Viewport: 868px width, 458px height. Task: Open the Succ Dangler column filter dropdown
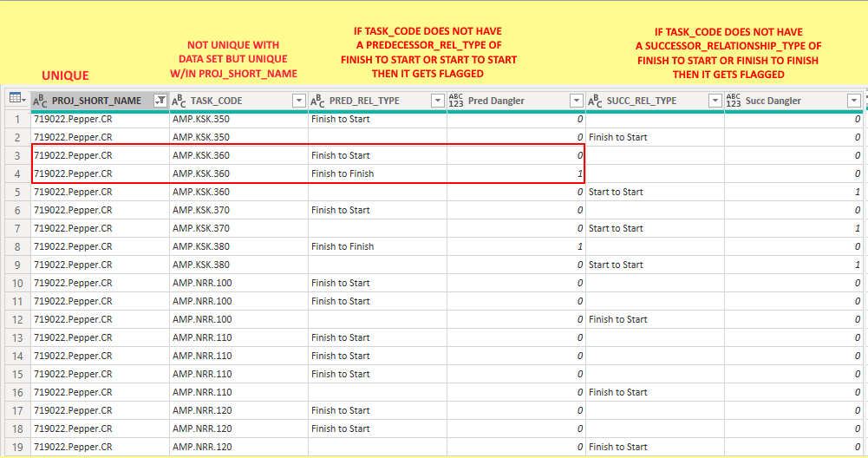click(x=853, y=101)
